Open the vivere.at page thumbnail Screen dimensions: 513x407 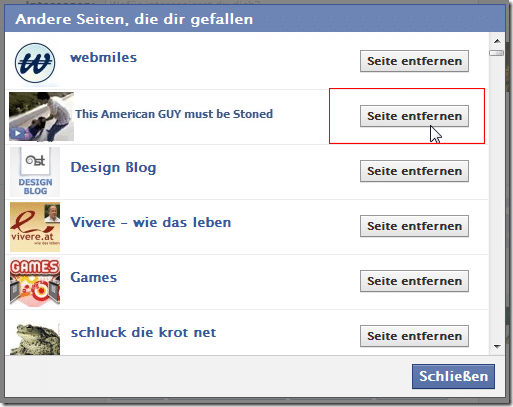tap(35, 227)
